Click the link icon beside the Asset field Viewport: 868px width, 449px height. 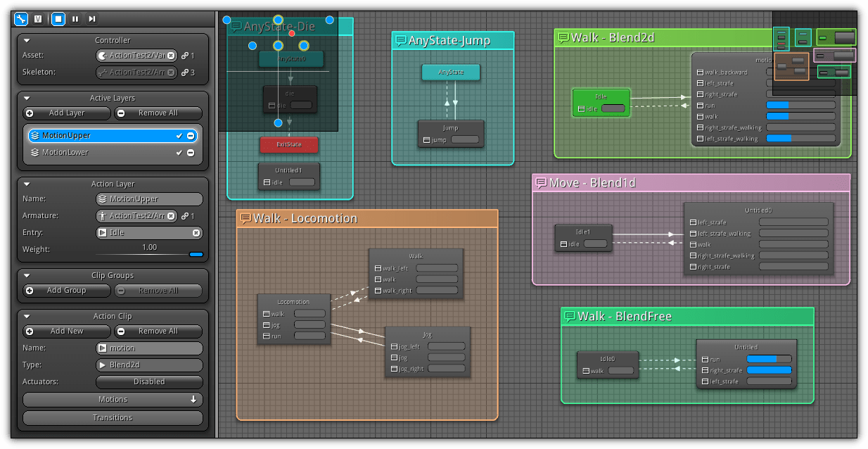pos(186,55)
